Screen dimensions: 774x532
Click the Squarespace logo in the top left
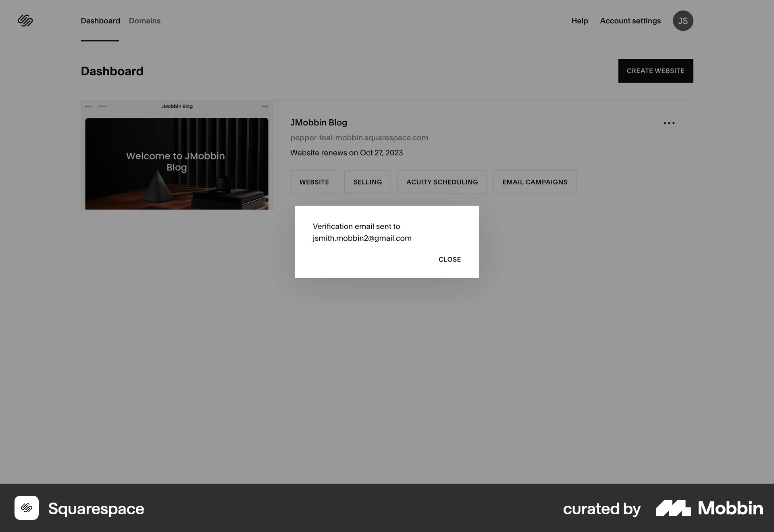(25, 21)
